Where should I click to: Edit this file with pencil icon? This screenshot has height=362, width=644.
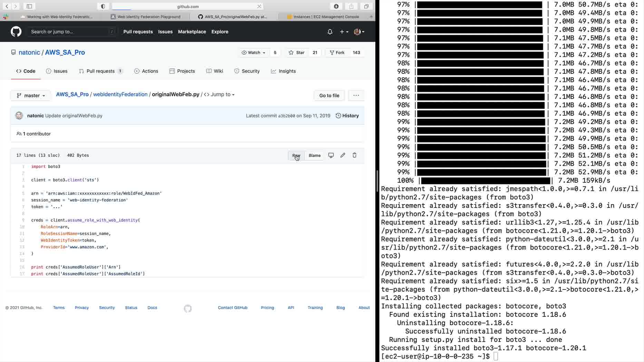pyautogui.click(x=343, y=155)
